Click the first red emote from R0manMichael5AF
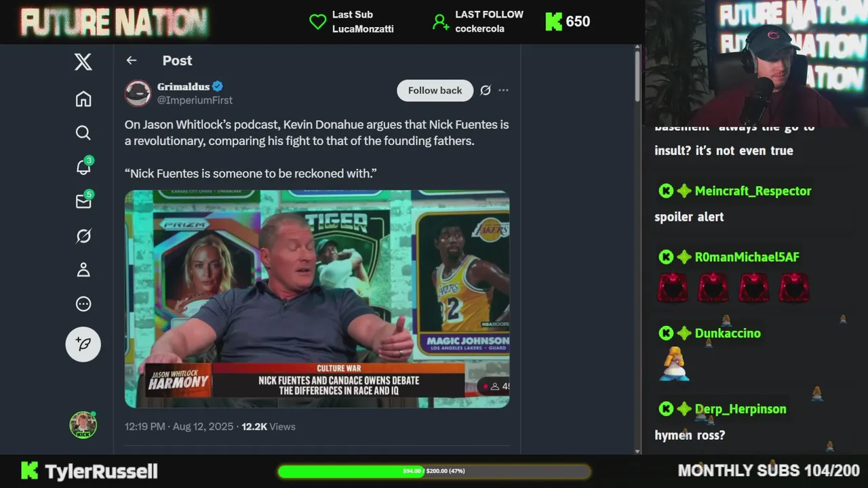Image resolution: width=868 pixels, height=488 pixels. click(673, 288)
